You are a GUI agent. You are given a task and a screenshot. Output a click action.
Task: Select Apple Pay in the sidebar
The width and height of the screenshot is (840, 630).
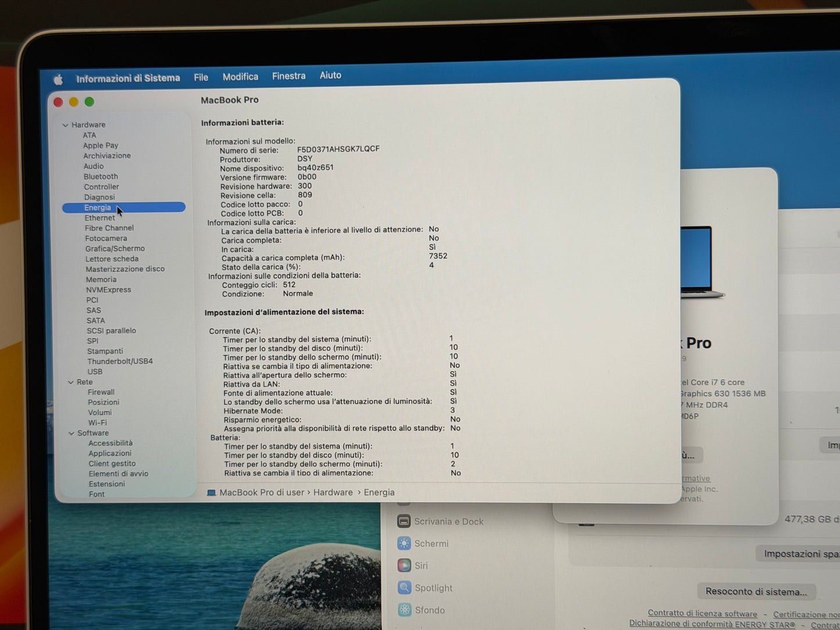[x=101, y=146]
